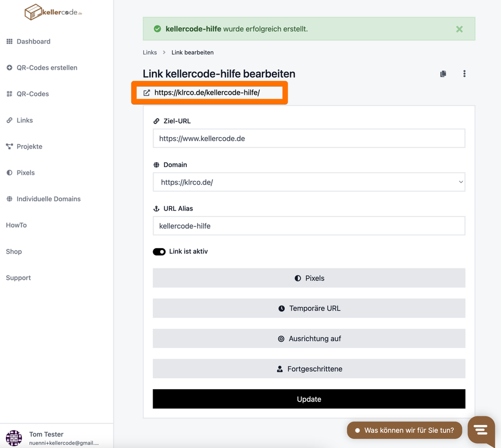Click the copy link icon

[443, 73]
